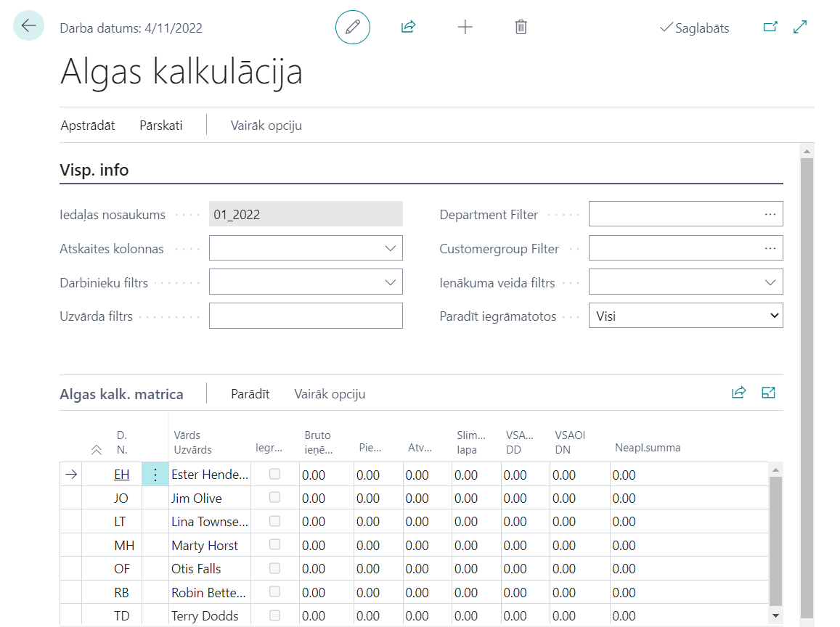
Task: Click the expand to full screen icon
Action: (800, 28)
